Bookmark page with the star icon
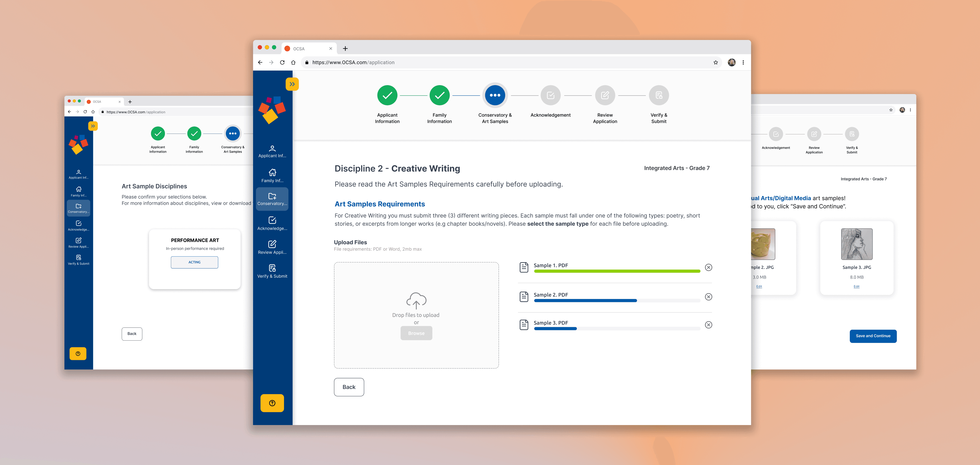This screenshot has width=980, height=465. (x=715, y=62)
